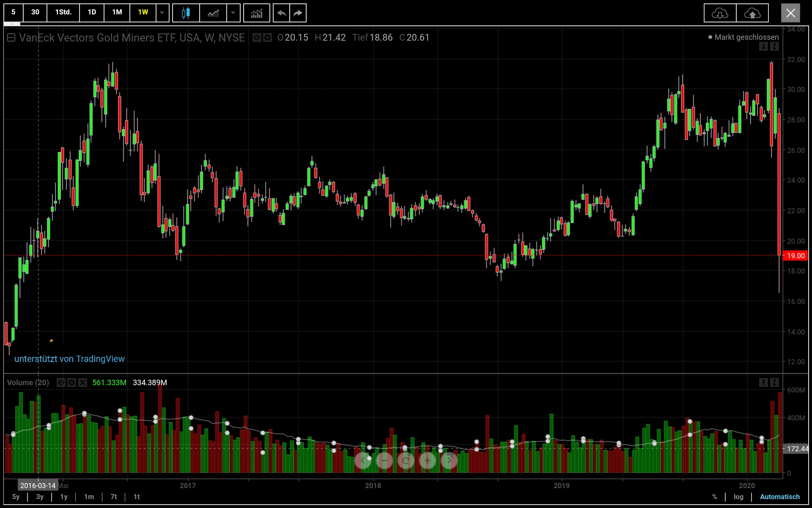The image size is (812, 508).
Task: Click the red 19.00 price label
Action: click(x=796, y=256)
